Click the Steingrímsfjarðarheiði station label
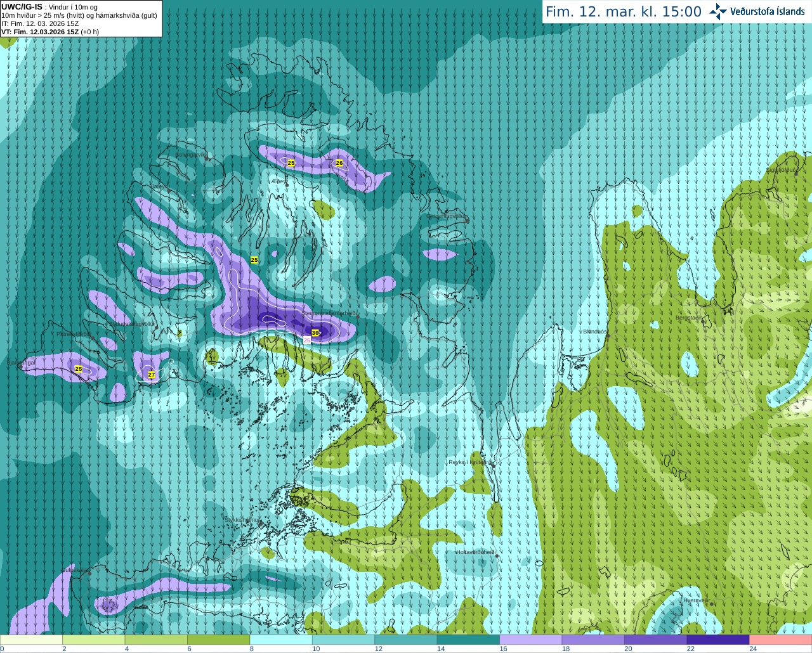 [x=329, y=313]
